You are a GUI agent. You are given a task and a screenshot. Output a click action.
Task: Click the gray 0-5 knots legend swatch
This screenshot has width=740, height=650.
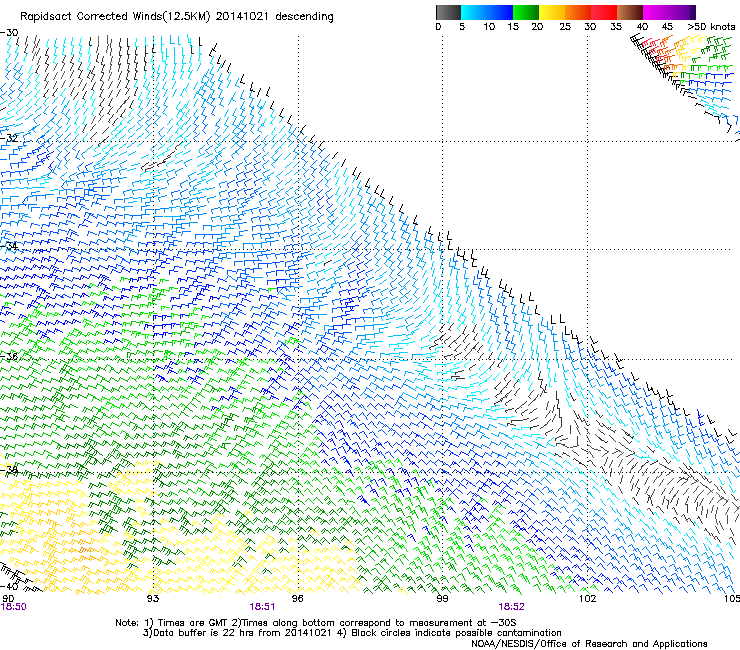[x=448, y=12]
